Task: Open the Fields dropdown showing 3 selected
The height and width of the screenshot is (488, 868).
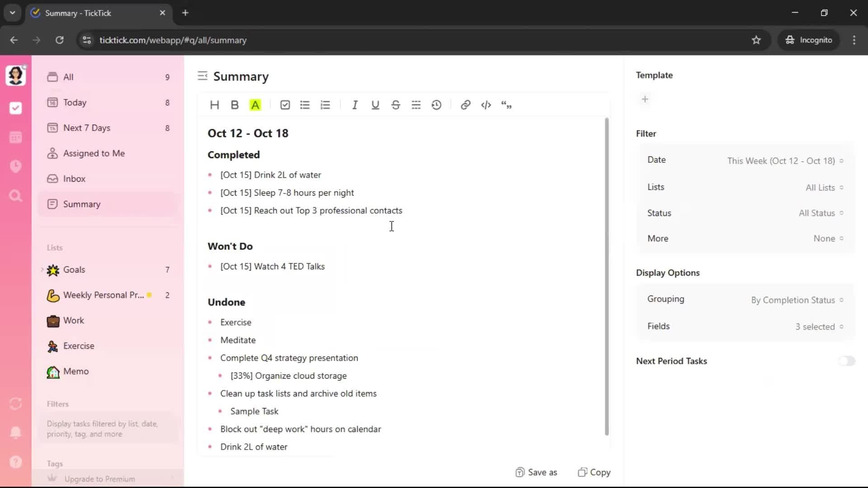Action: point(819,327)
